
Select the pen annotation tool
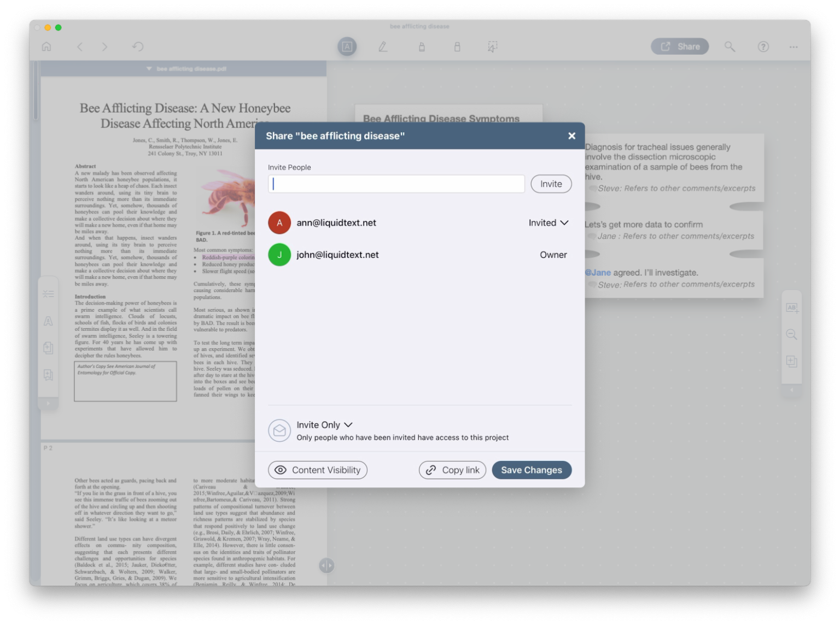click(x=383, y=46)
